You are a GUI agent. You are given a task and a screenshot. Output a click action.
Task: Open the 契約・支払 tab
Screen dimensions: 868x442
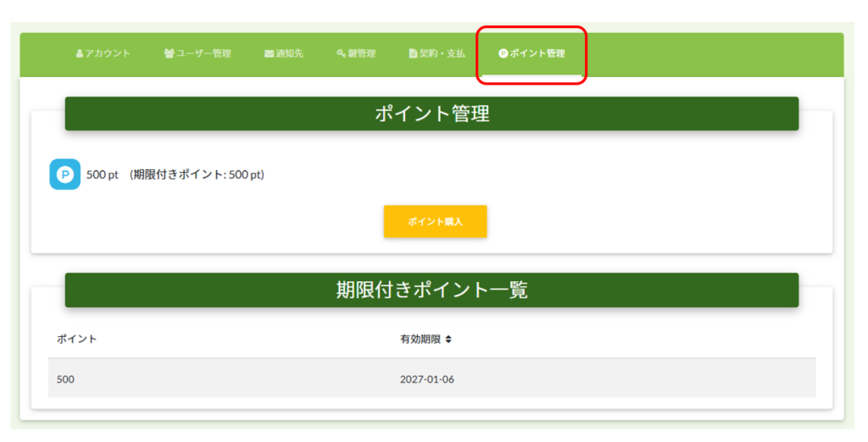[442, 53]
